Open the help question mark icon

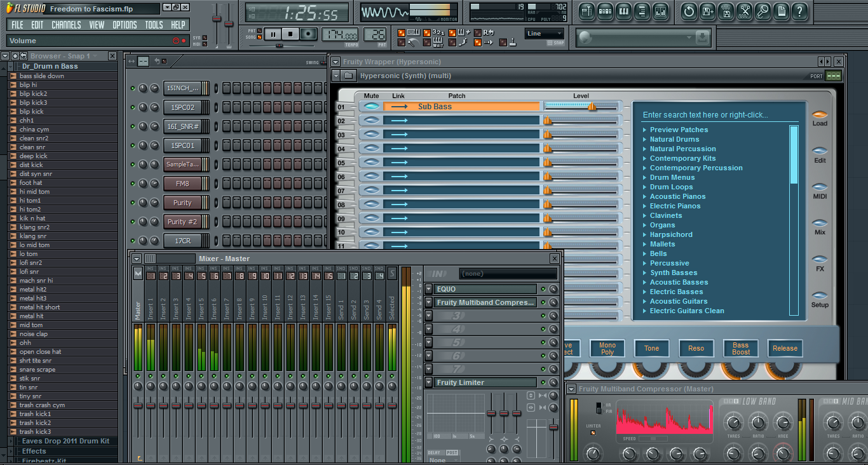(x=799, y=11)
